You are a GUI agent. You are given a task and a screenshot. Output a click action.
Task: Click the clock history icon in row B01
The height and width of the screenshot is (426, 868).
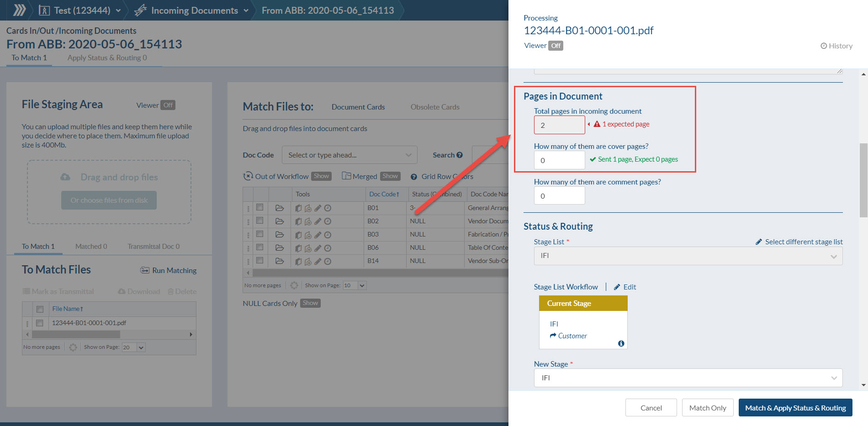(328, 208)
